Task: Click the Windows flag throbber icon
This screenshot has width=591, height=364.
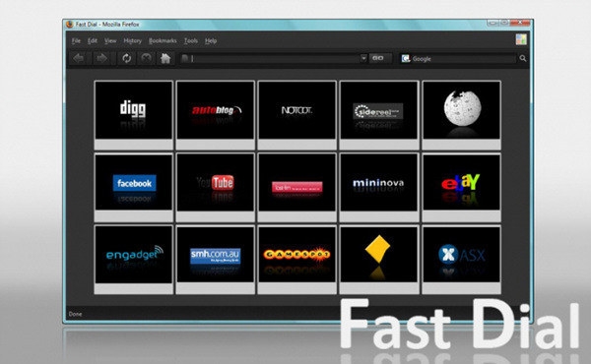Action: [521, 39]
